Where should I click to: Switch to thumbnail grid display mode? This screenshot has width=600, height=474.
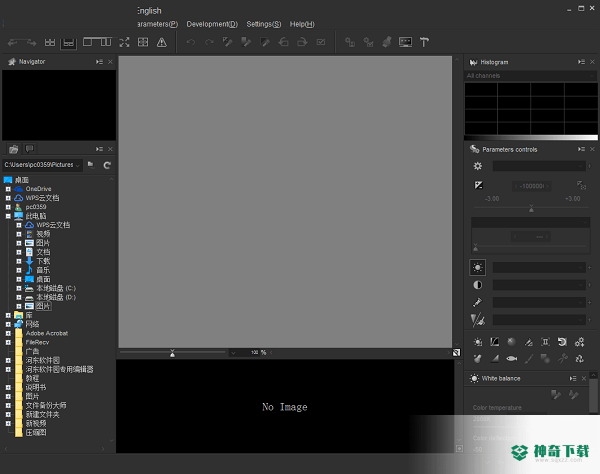50,42
